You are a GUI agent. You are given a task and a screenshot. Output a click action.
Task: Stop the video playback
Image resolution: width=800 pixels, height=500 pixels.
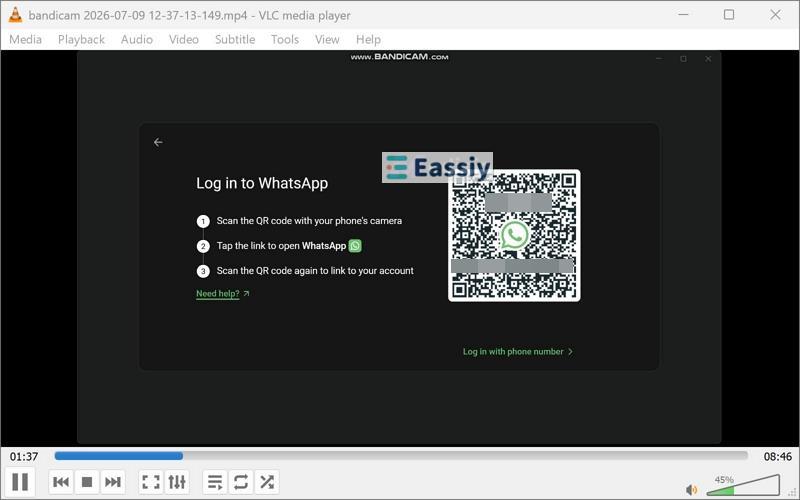point(87,482)
